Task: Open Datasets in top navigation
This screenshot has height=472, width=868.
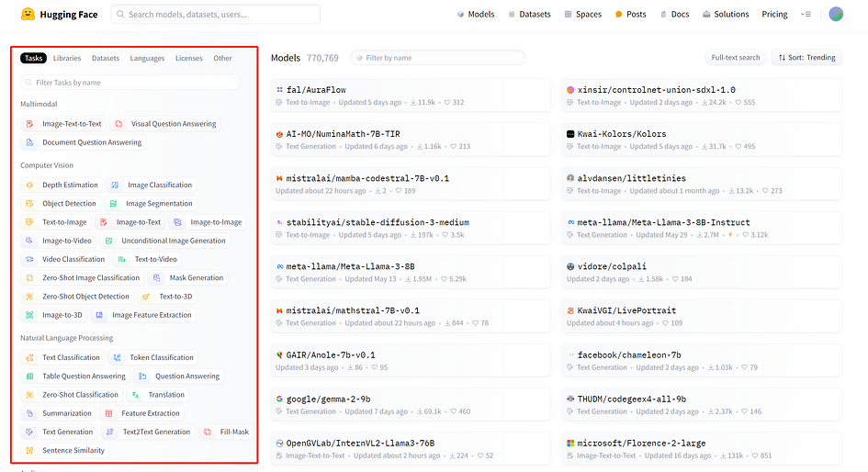Action: click(529, 15)
